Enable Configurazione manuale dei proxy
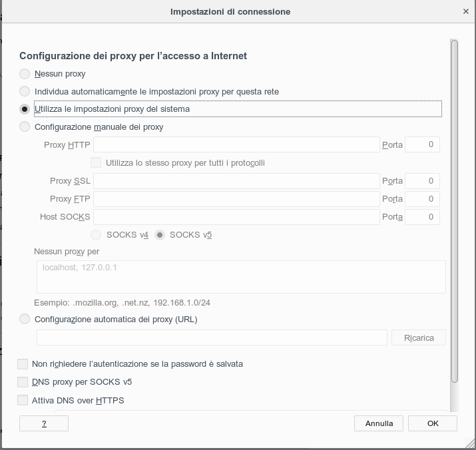Viewport: 476px width, 450px height. [x=25, y=126]
